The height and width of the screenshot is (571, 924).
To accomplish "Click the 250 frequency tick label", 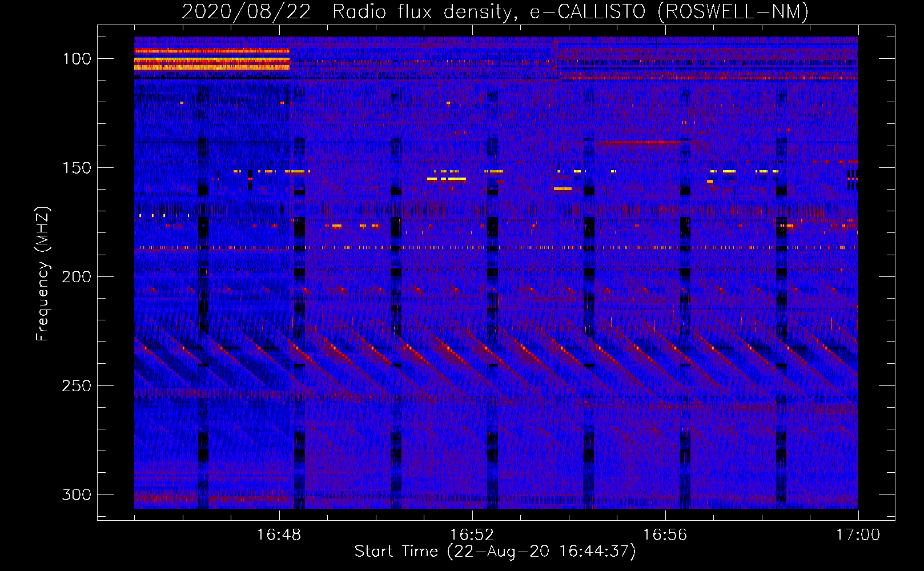I will click(x=77, y=386).
